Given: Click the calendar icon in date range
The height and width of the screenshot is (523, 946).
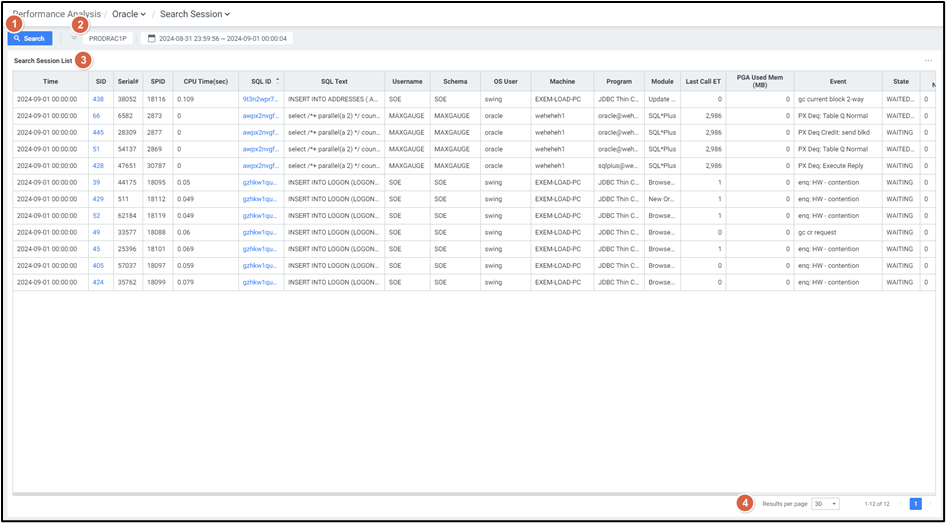Looking at the screenshot, I should [152, 38].
